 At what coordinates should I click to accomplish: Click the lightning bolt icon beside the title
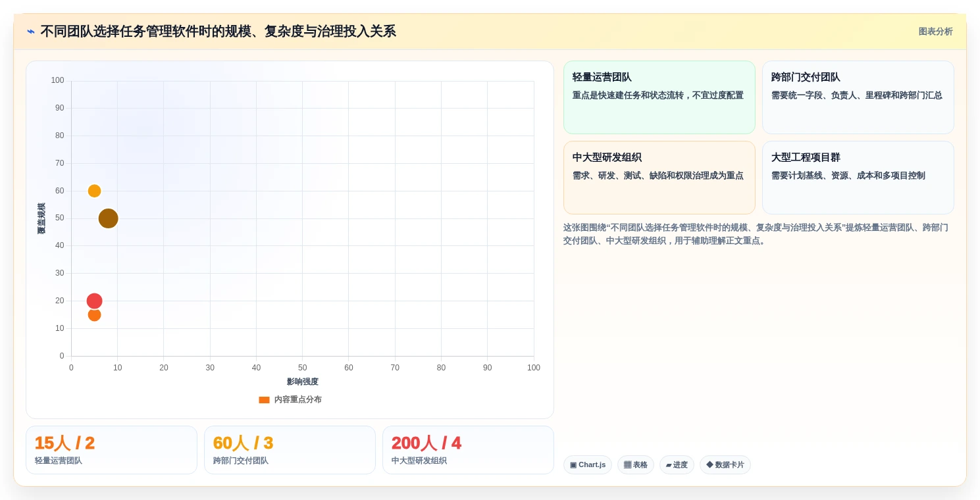pyautogui.click(x=31, y=31)
